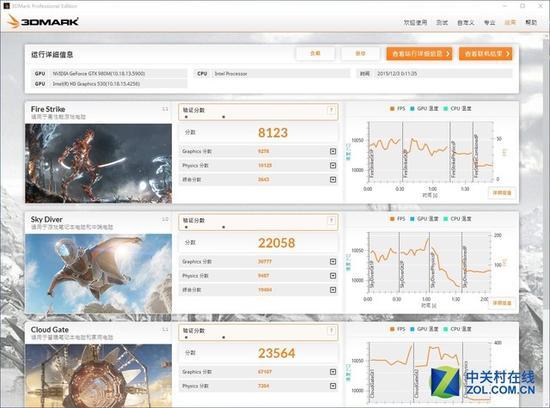
Task: Toggle GPU temperature legend in Cloud Gate chart
Action: point(424,329)
